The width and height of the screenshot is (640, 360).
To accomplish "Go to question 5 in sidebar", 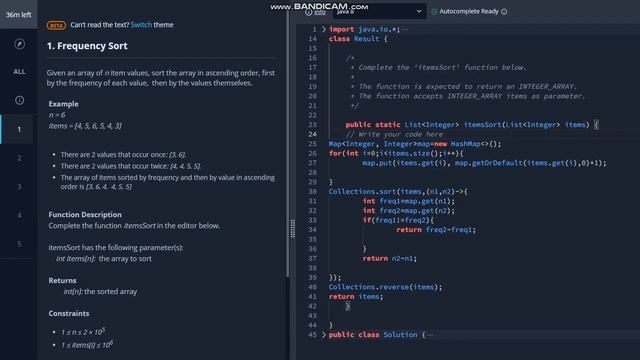I will click(x=19, y=244).
